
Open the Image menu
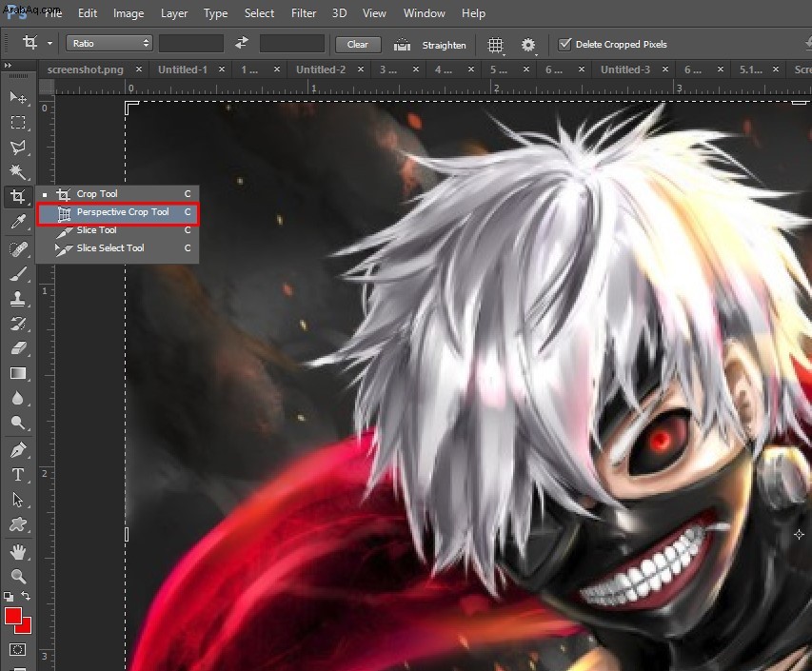coord(129,13)
